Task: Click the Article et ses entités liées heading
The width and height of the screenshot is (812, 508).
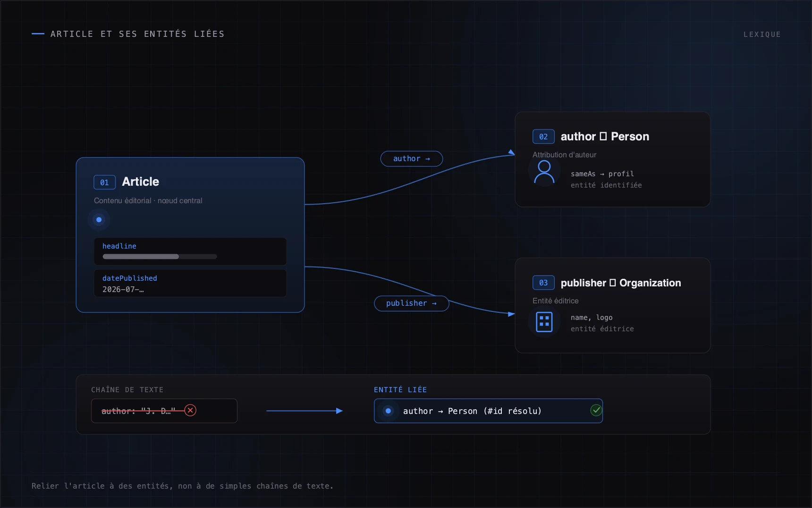Action: (137, 34)
